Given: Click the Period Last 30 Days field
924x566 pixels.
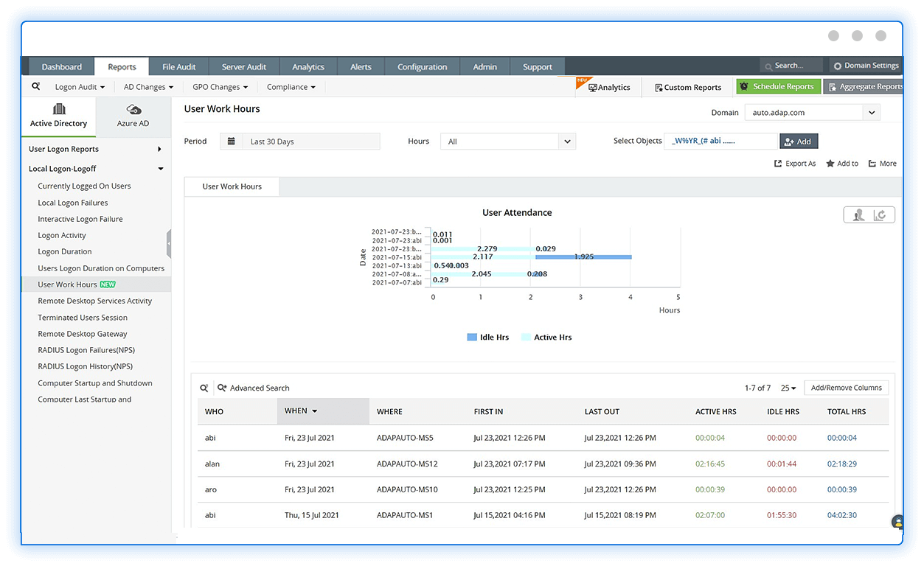Looking at the screenshot, I should (x=300, y=141).
